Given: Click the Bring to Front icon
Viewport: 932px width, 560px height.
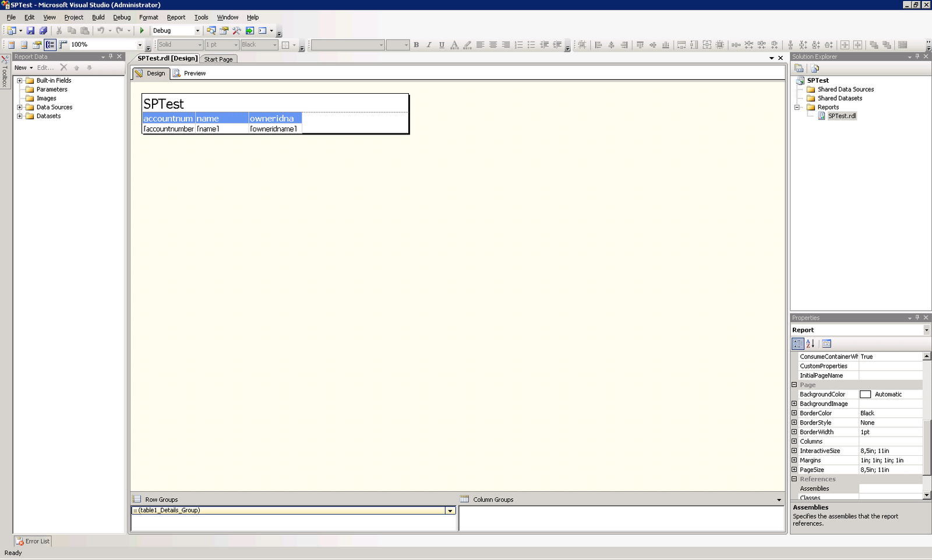Looking at the screenshot, I should pyautogui.click(x=874, y=45).
